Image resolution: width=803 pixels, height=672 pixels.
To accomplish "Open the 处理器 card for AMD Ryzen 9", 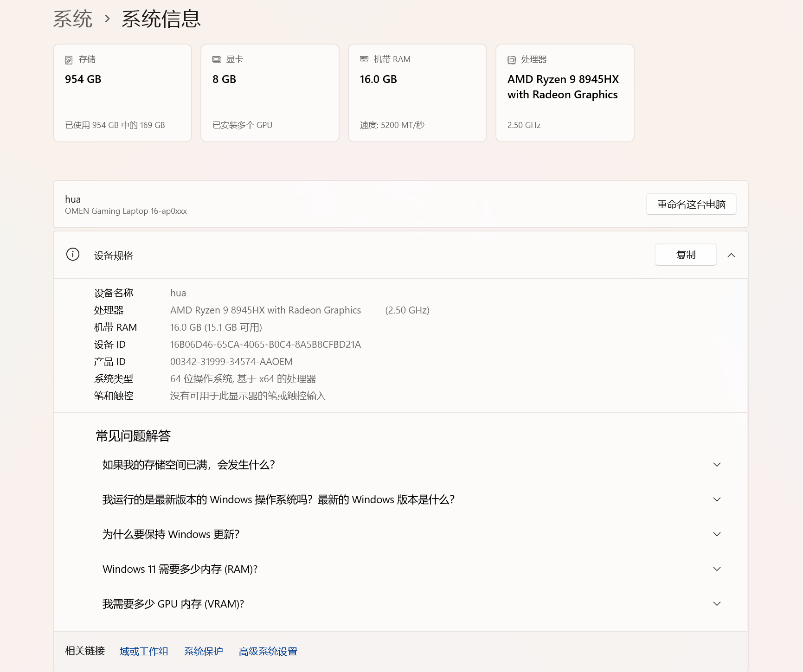I will click(564, 93).
